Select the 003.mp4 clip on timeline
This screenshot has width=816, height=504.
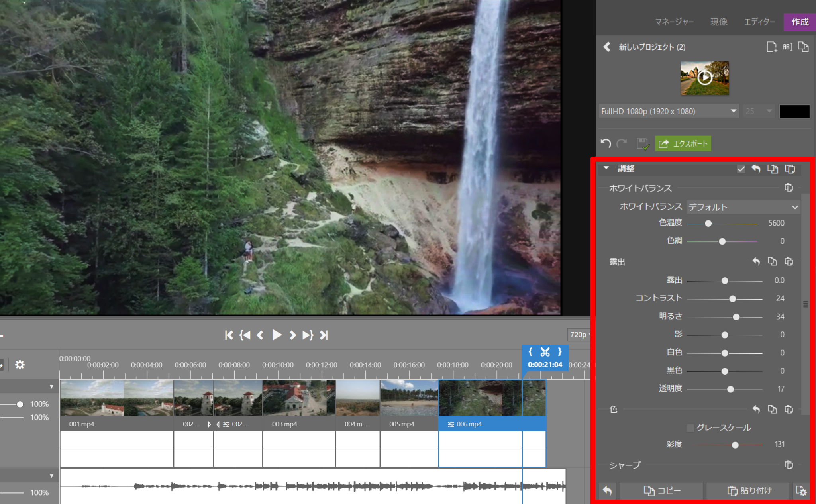299,406
